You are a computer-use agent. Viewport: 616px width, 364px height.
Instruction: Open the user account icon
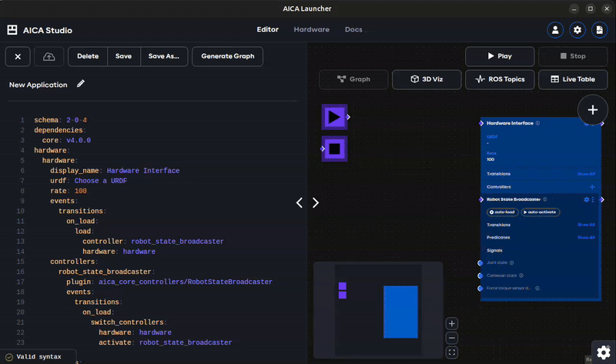coord(555,30)
